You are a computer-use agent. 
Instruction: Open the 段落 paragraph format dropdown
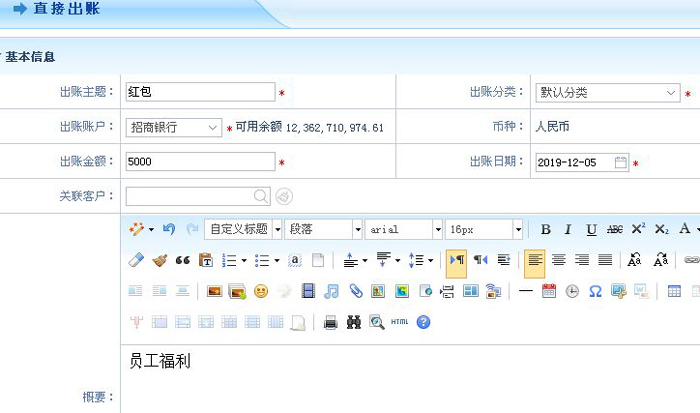[x=323, y=229]
